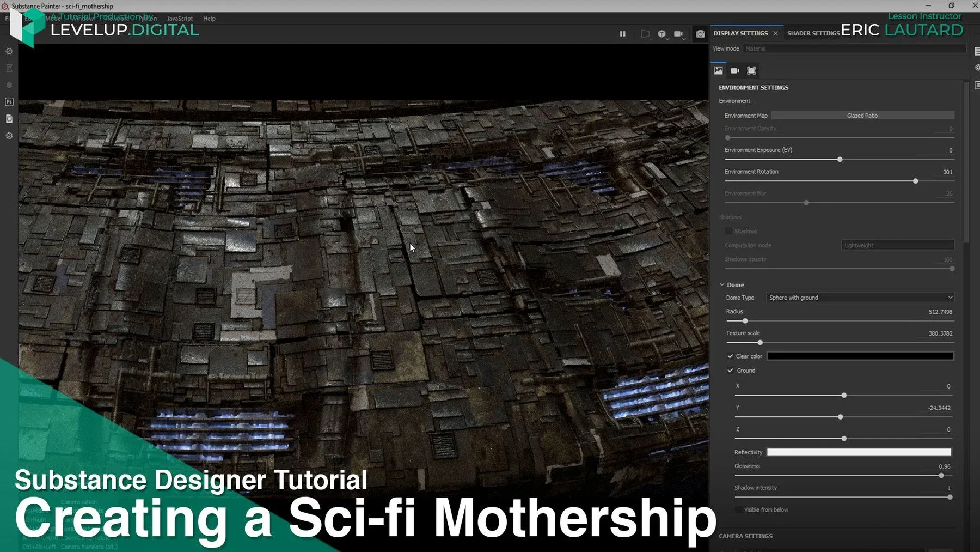980x552 pixels.
Task: Click the Environment Settings heading
Action: click(754, 88)
